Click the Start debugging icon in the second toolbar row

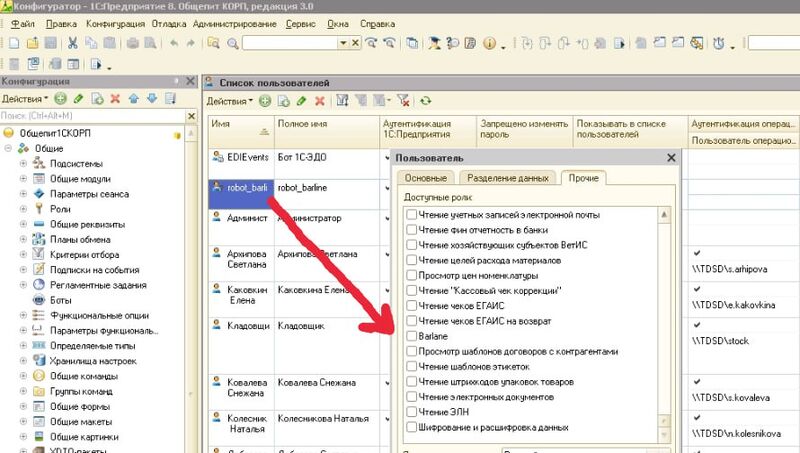pos(95,64)
